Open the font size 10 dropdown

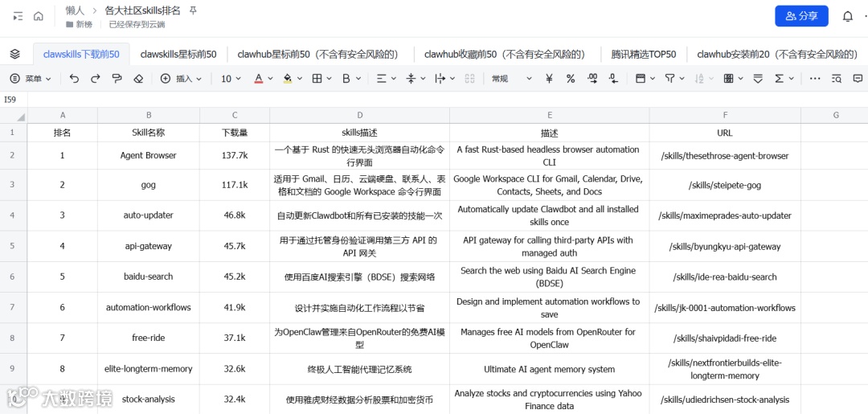231,79
